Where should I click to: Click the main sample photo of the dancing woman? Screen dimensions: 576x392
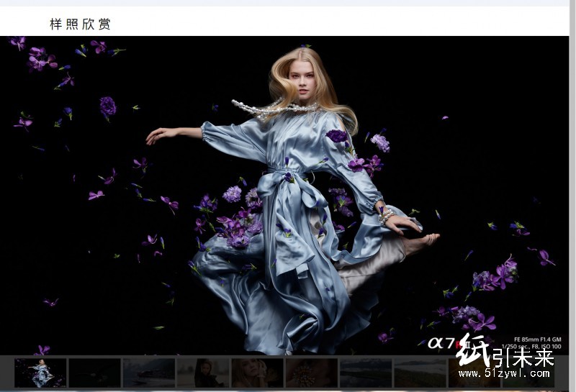284,195
